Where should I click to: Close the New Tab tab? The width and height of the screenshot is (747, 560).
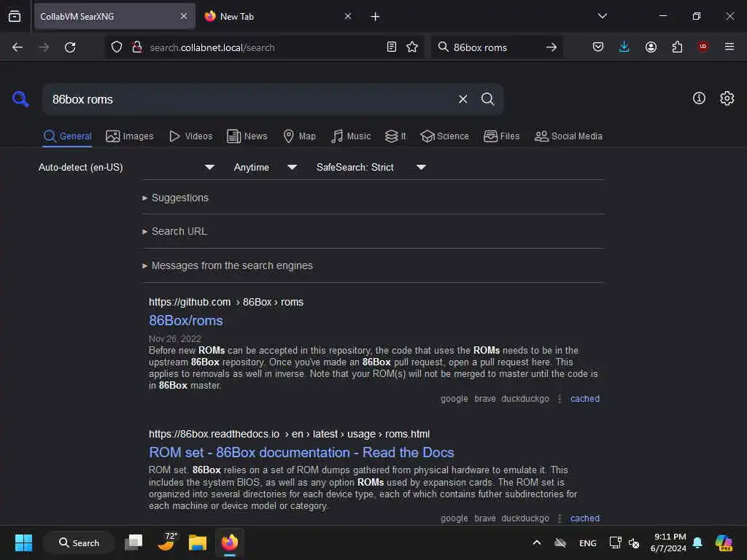[x=348, y=16]
